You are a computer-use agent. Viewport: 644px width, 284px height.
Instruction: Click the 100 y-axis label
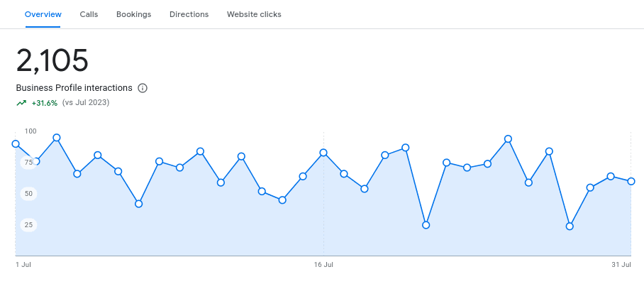click(x=30, y=131)
